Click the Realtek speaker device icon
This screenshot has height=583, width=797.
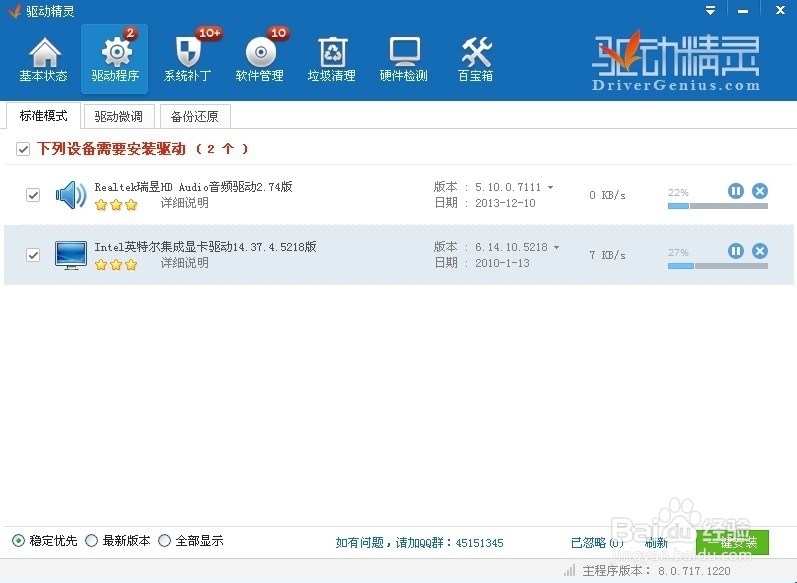(71, 195)
